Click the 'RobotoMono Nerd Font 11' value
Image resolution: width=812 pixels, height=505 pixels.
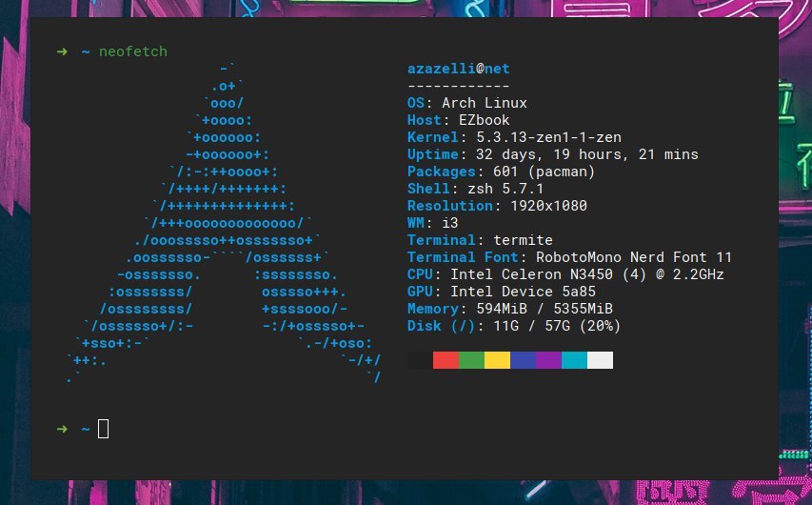pos(634,256)
